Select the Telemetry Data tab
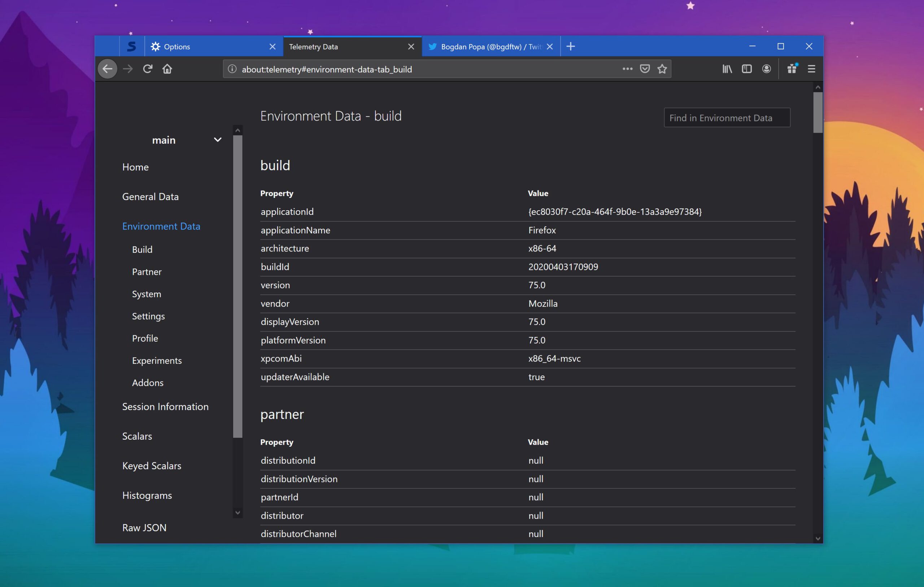This screenshot has width=924, height=587. click(352, 47)
